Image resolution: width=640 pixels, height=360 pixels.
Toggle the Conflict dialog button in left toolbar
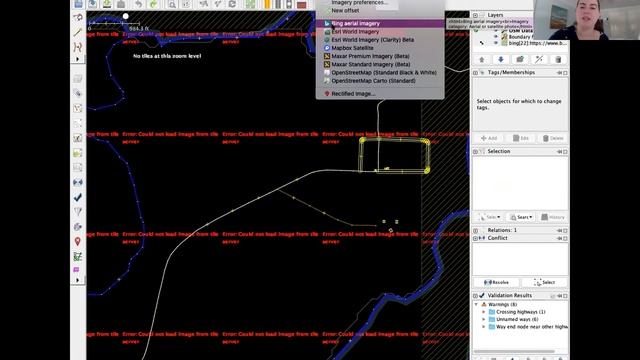point(78,182)
